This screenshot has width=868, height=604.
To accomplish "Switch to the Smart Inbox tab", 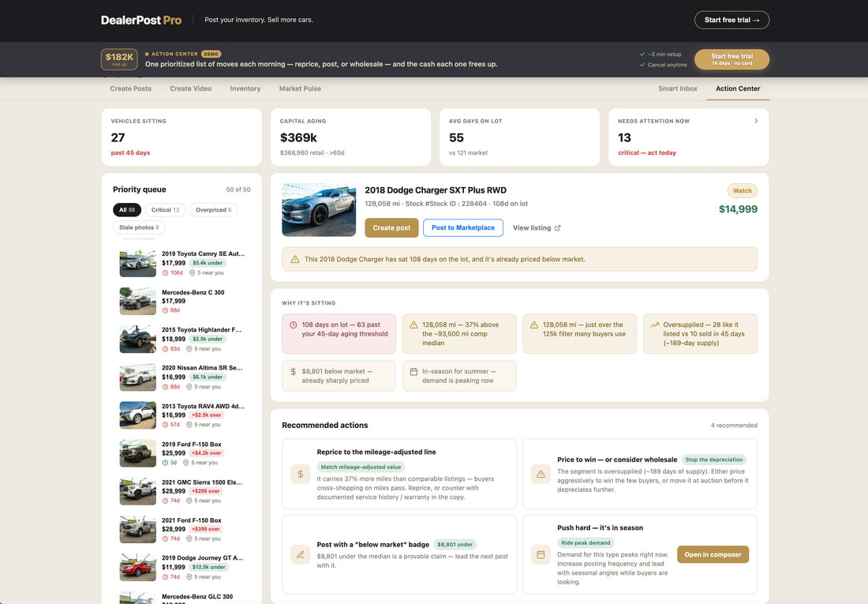I will coord(678,88).
